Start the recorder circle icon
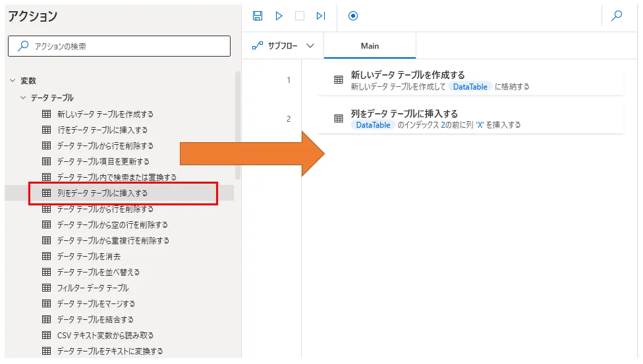 tap(353, 16)
